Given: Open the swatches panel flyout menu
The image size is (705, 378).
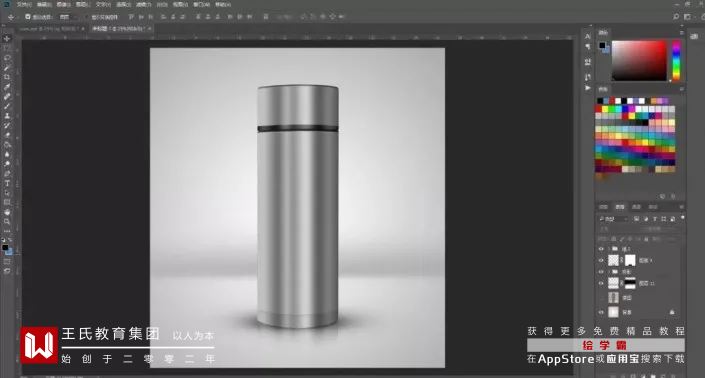Looking at the screenshot, I should [x=682, y=89].
